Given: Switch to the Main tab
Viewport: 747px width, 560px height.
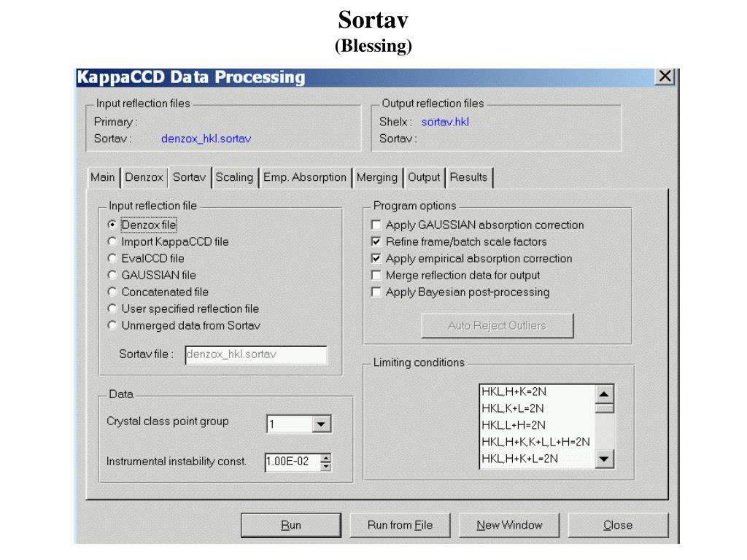Looking at the screenshot, I should [103, 177].
